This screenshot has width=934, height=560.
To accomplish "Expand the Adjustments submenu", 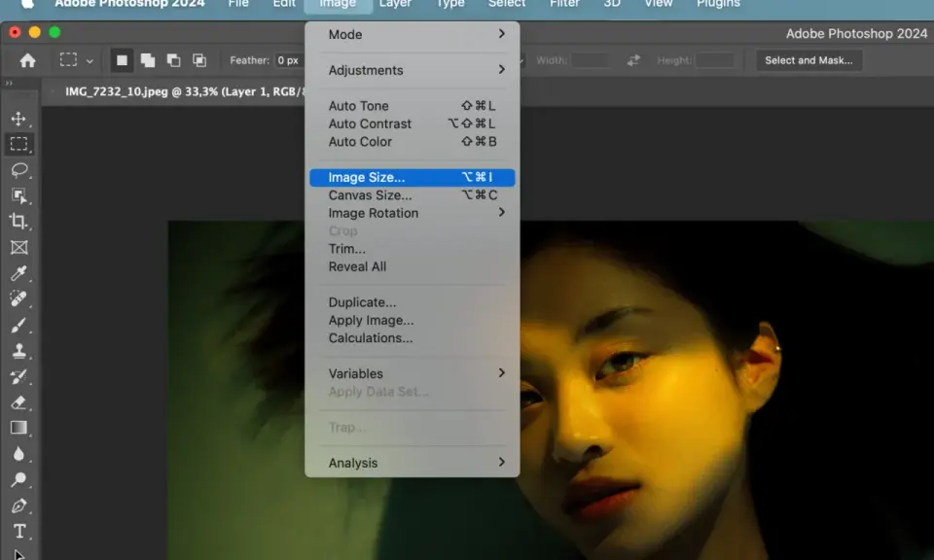I will (413, 70).
